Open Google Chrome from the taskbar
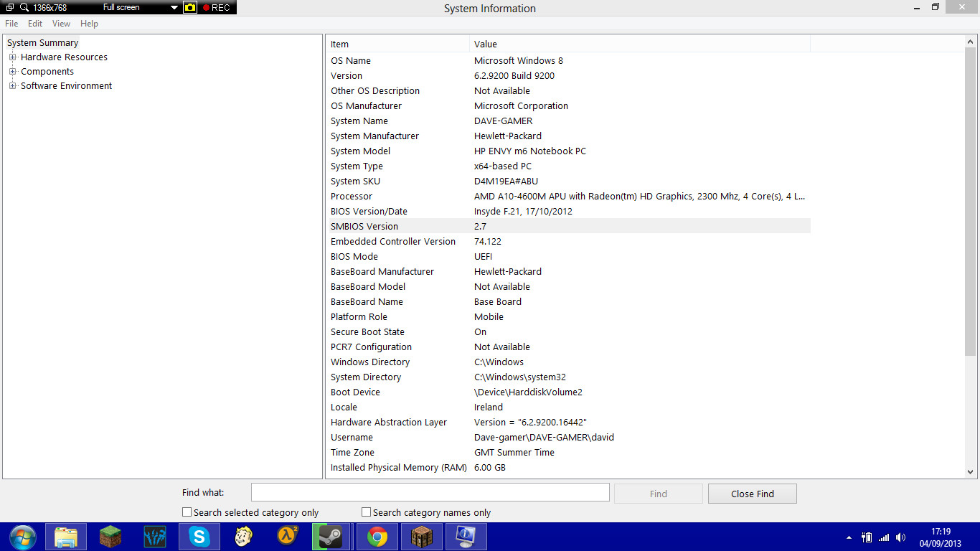The height and width of the screenshot is (551, 980). (377, 537)
